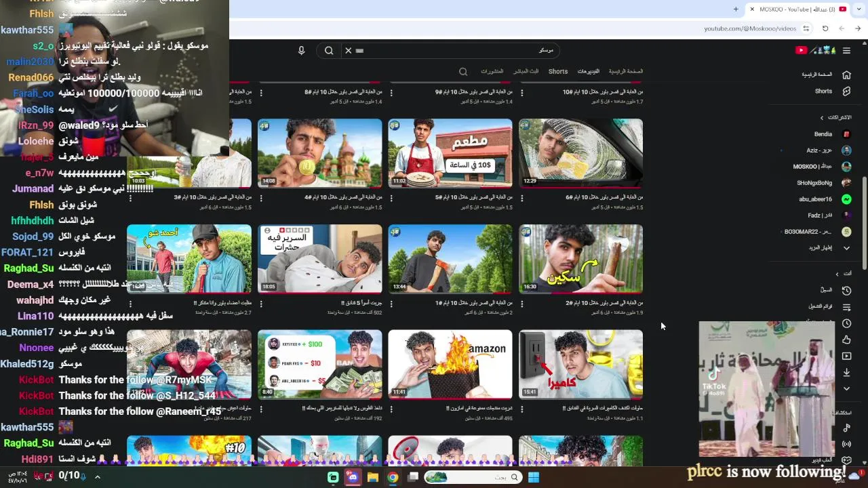
Task: Click the search magnifier button
Action: (329, 50)
